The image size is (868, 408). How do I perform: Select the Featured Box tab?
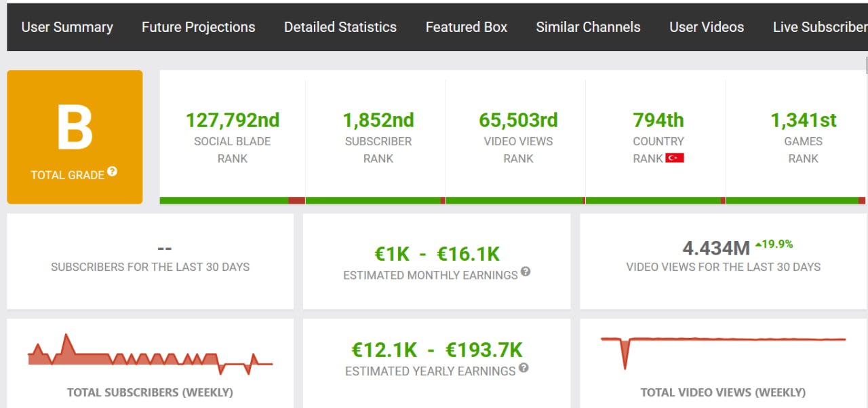[466, 27]
